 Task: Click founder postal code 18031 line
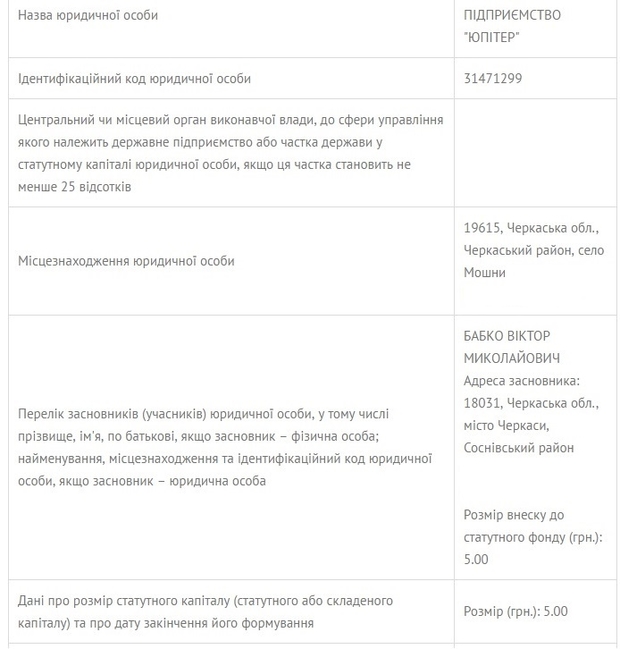[531, 403]
